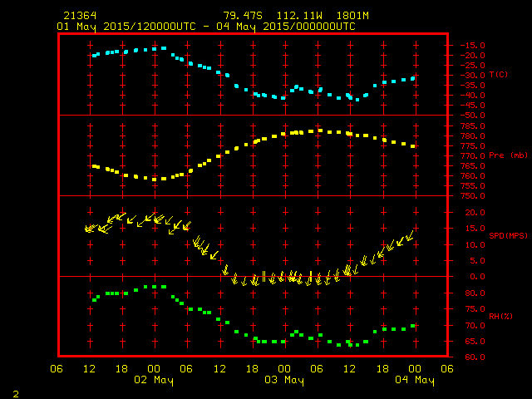The width and height of the screenshot is (532, 399).
Task: Select the -45.0 temperature tick value
Action: click(x=473, y=106)
